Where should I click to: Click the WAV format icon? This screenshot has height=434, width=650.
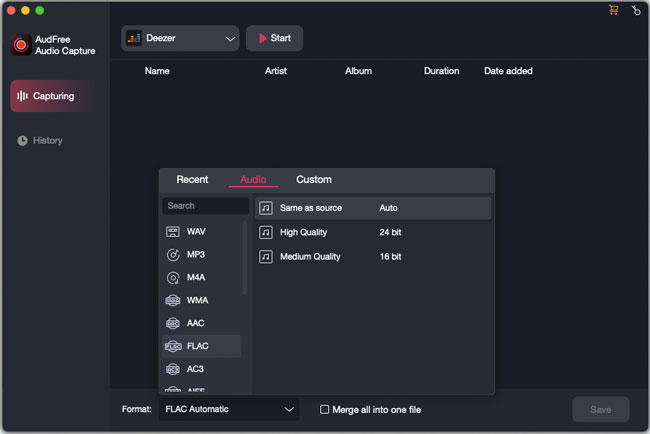coord(173,232)
